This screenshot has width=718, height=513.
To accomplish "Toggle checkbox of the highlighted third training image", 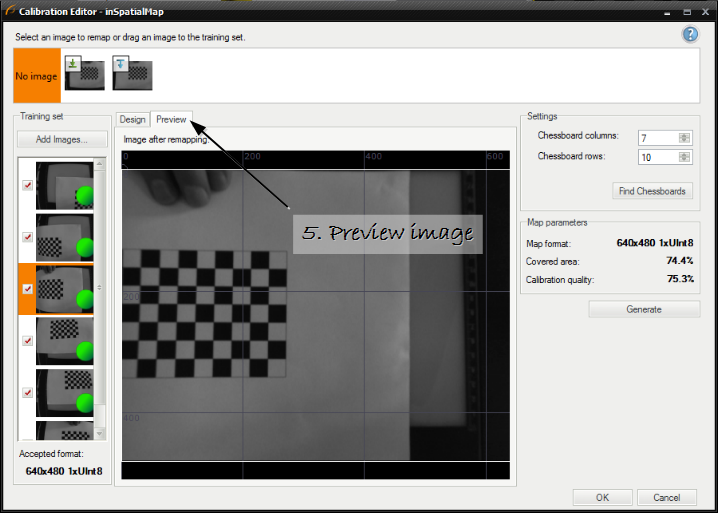I will pyautogui.click(x=27, y=289).
